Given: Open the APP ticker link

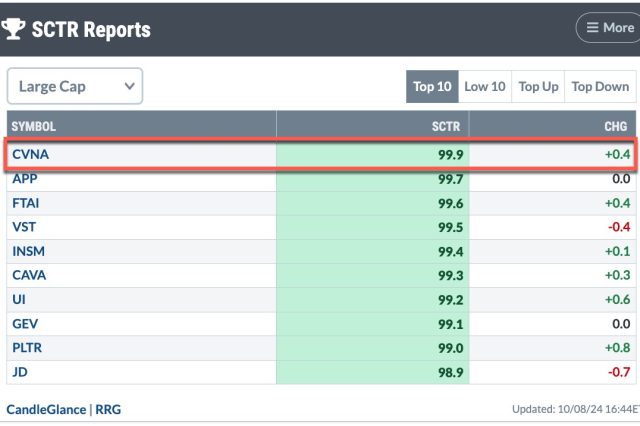Looking at the screenshot, I should (25, 179).
